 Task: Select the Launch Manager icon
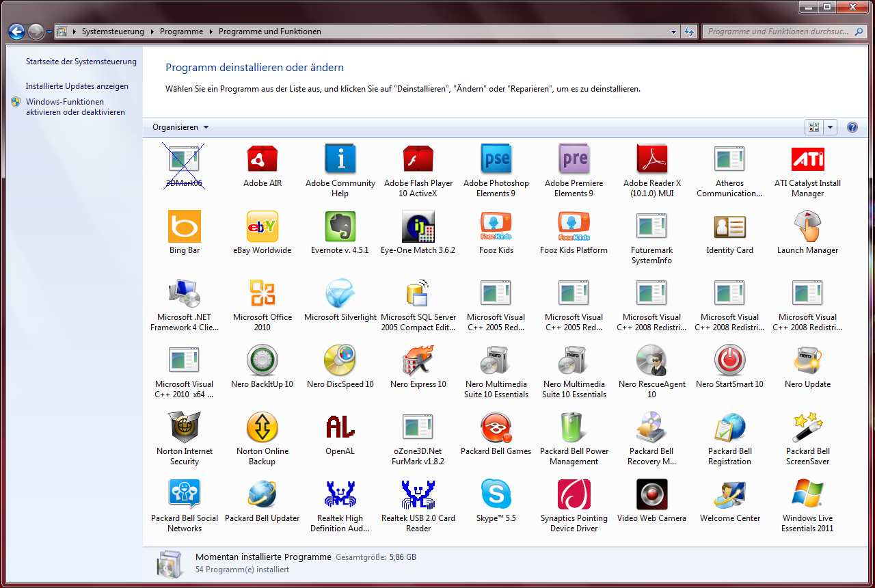808,226
